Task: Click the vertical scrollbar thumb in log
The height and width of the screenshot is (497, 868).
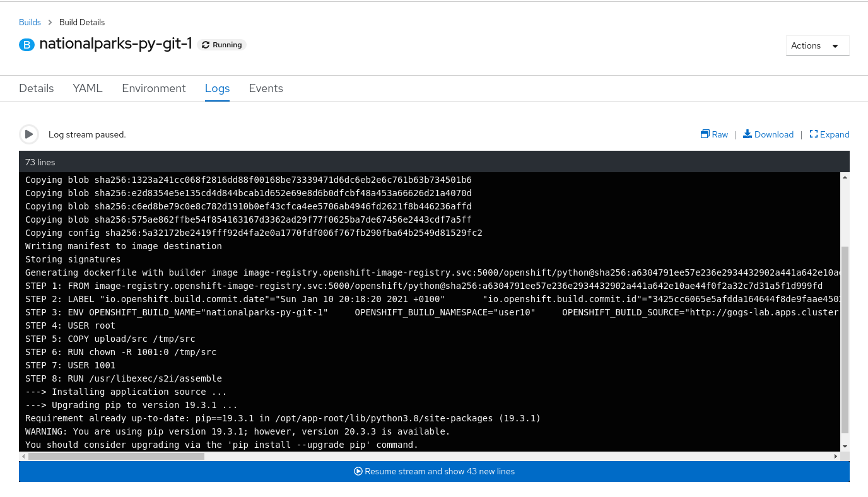Action: pyautogui.click(x=845, y=341)
